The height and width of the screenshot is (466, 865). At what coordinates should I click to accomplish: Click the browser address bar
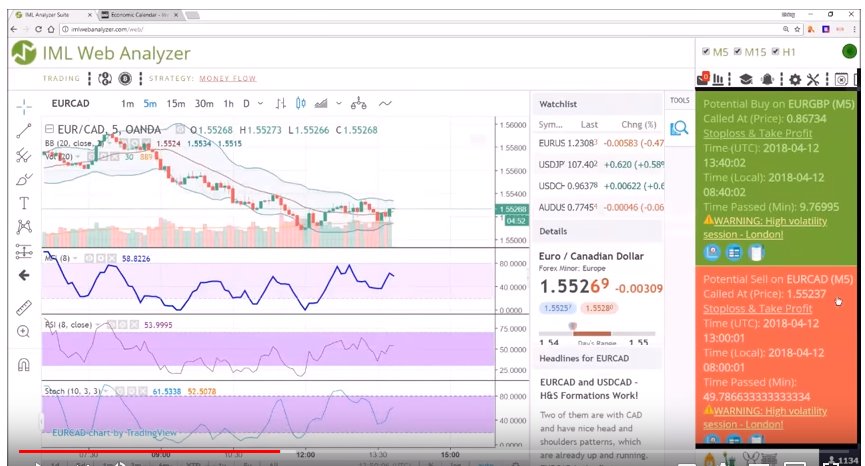(x=419, y=29)
